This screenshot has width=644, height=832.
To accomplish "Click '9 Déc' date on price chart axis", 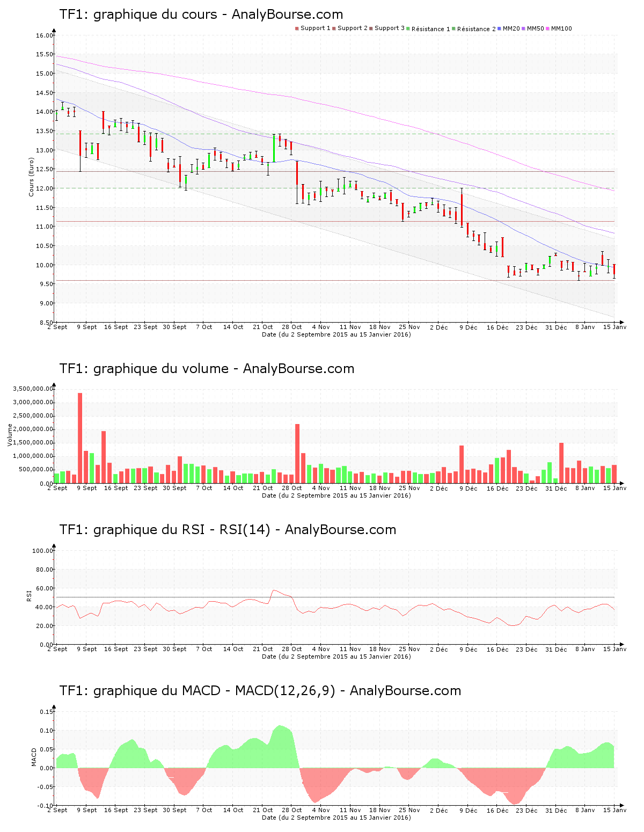I will click(468, 327).
